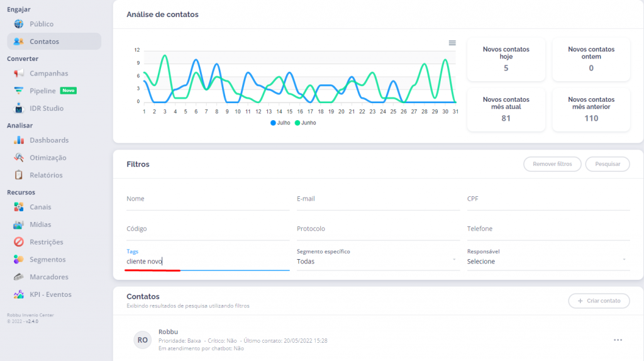Click Remover filtros button
The height and width of the screenshot is (361, 644).
[x=552, y=164]
